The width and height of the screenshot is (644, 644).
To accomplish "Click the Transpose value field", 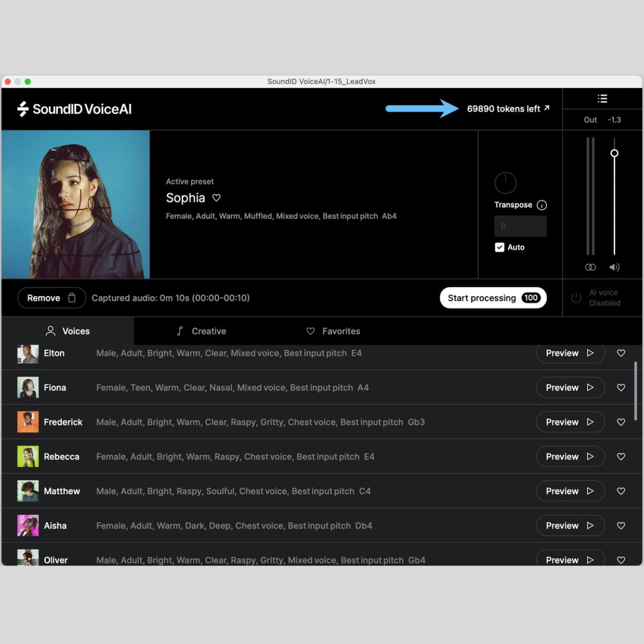I will click(520, 226).
